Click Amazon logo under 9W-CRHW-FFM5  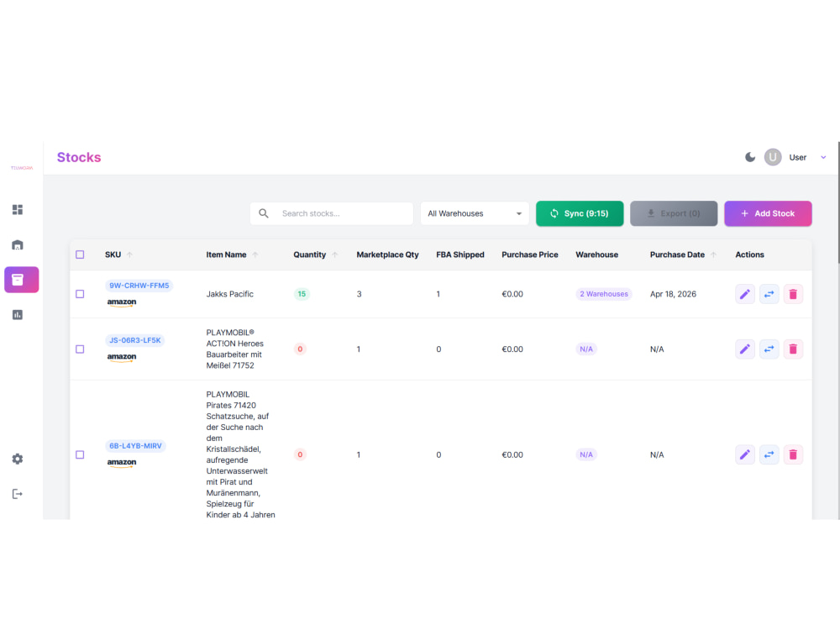tap(122, 302)
